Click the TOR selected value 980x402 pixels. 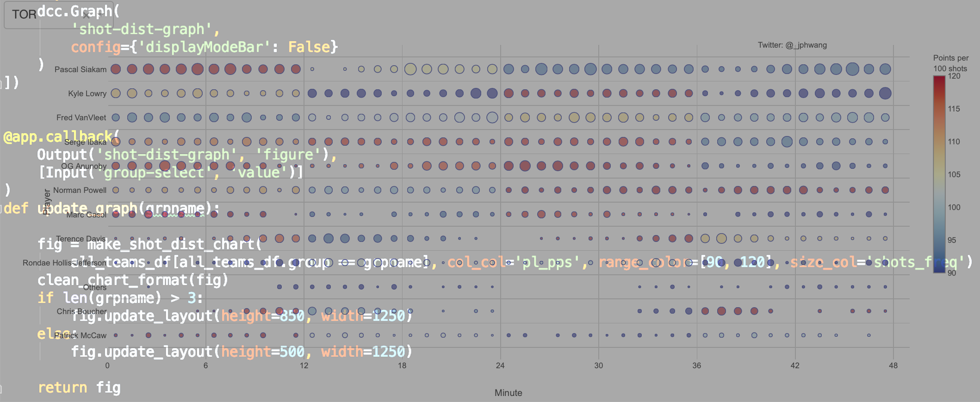pyautogui.click(x=24, y=15)
